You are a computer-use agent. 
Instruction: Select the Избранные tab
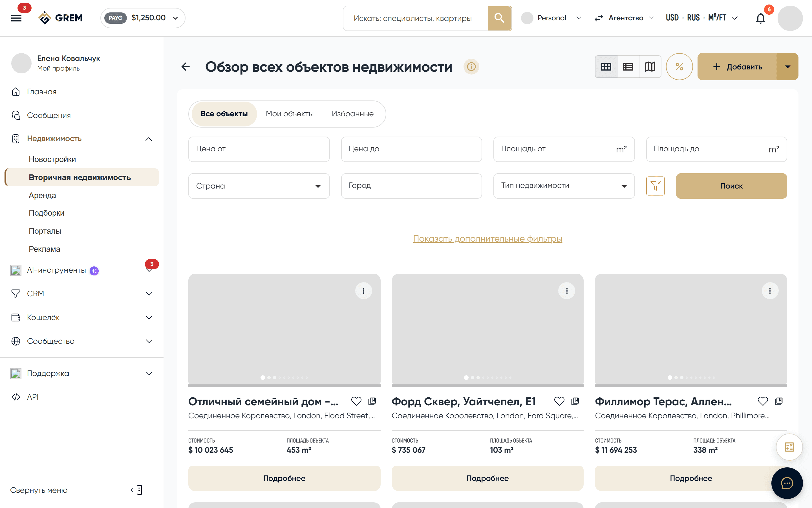[353, 114]
